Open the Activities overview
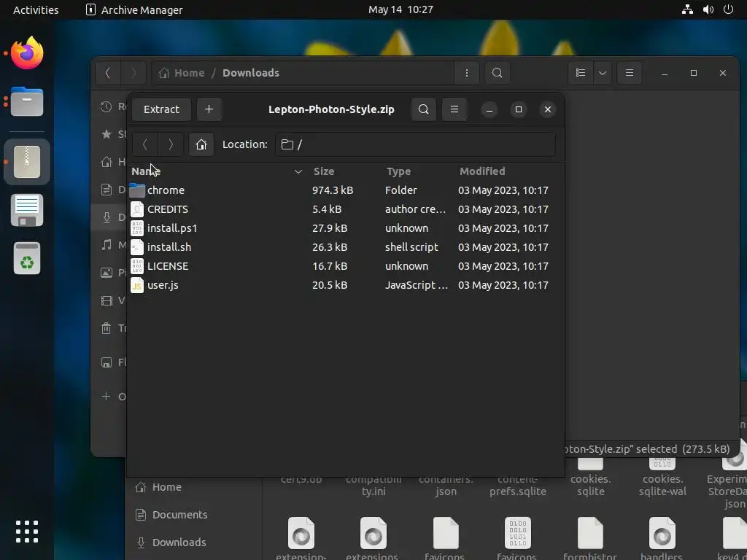Viewport: 747px width, 560px height. [36, 9]
